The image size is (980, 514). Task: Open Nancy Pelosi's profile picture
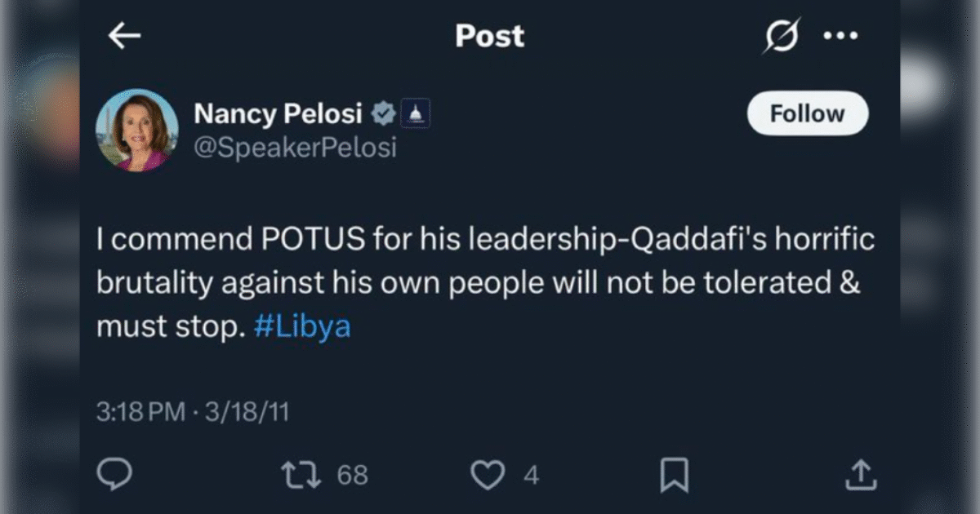click(137, 130)
